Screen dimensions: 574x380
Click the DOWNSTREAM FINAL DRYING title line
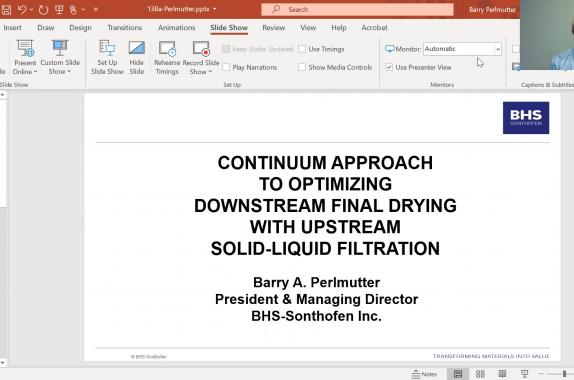coord(325,206)
